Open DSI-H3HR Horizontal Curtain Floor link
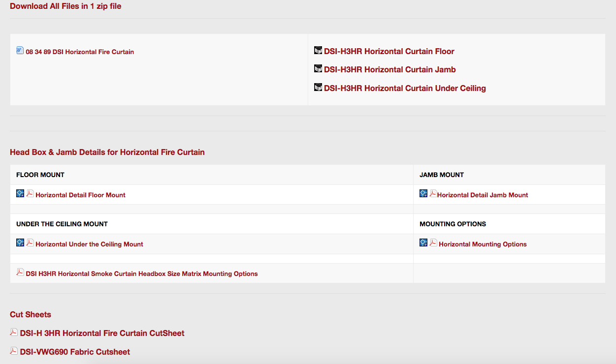Viewport: 616px width, 364px height. [389, 51]
